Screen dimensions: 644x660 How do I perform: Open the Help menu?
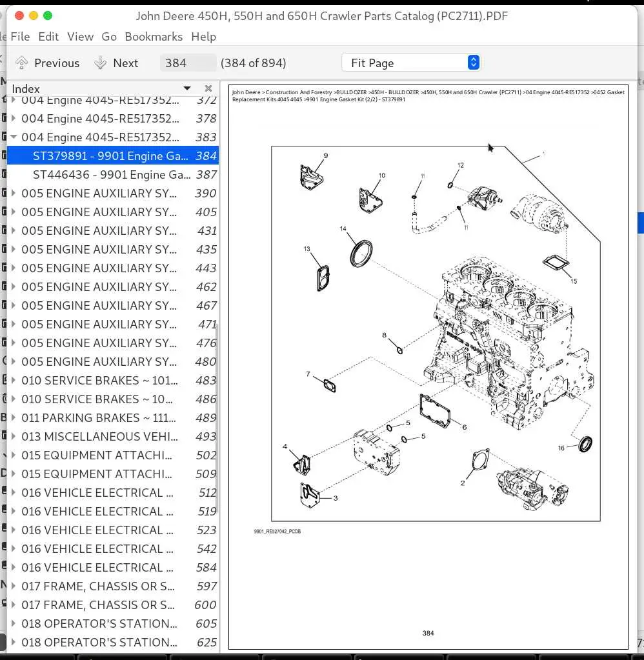coord(204,37)
